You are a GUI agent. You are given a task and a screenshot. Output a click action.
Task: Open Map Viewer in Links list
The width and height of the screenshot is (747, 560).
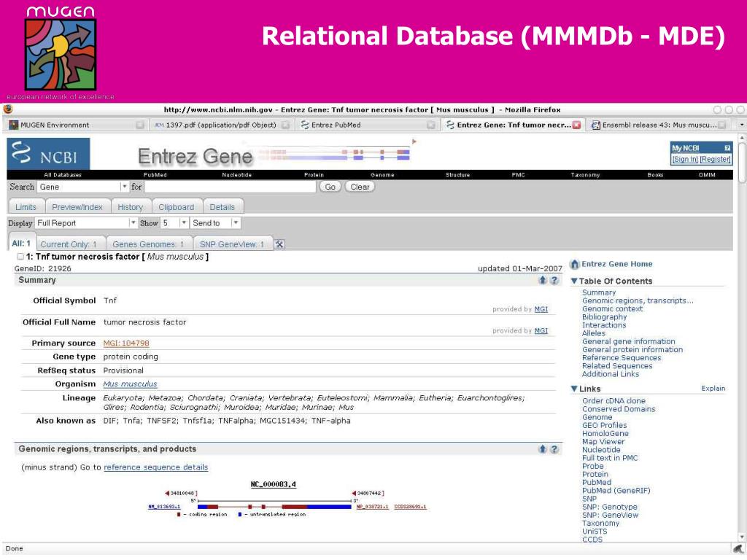[x=603, y=442]
